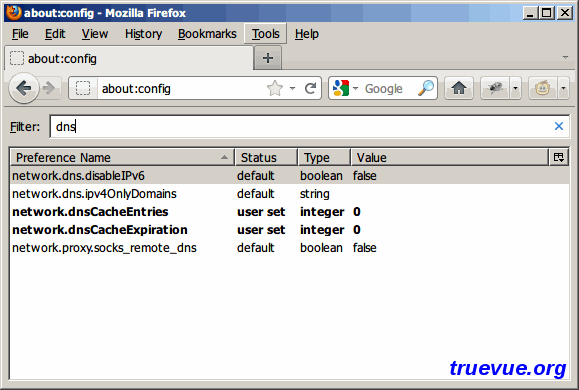Click the site identity icon in address bar

(83, 88)
